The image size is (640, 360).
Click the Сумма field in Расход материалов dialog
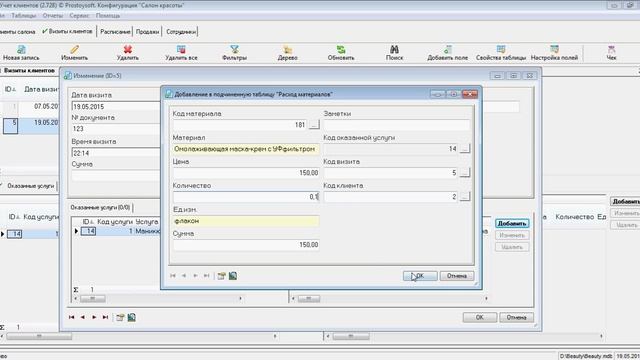pyautogui.click(x=246, y=244)
